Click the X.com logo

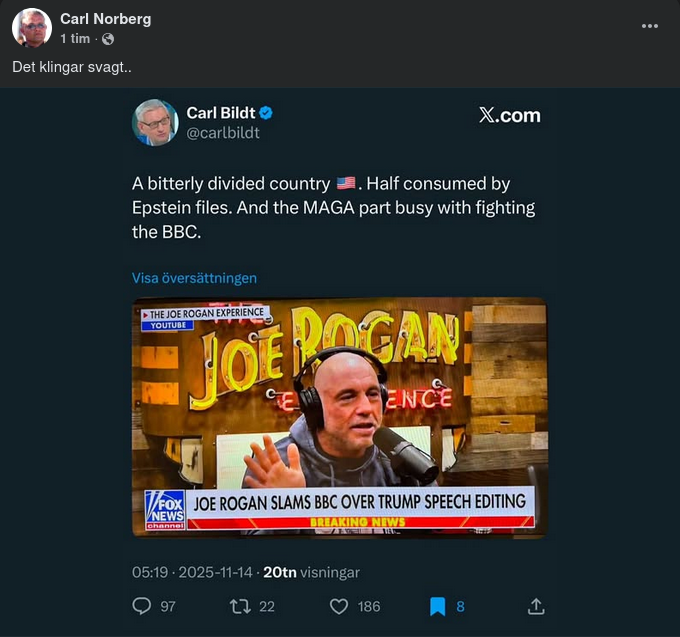[509, 115]
